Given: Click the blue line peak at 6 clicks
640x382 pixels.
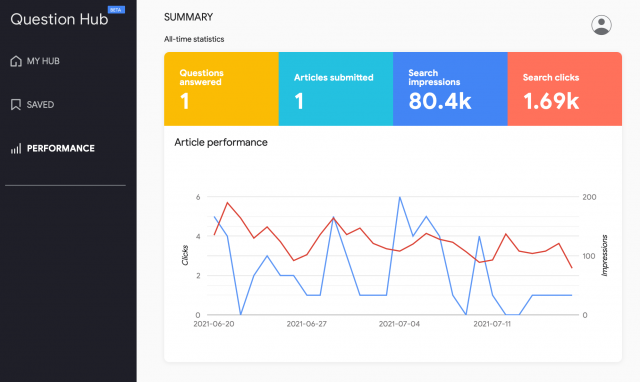Looking at the screenshot, I should point(400,197).
